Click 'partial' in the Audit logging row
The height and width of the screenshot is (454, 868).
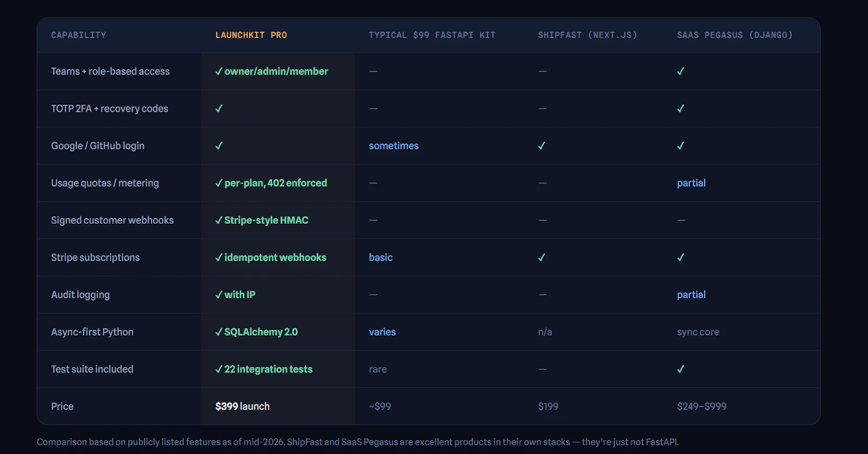pyautogui.click(x=691, y=294)
